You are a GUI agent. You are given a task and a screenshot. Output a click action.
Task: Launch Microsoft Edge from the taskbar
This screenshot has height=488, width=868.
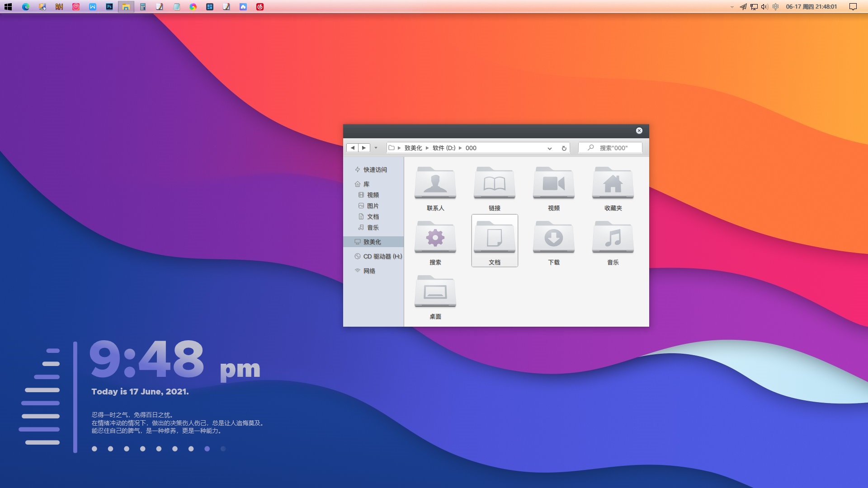[x=26, y=7]
